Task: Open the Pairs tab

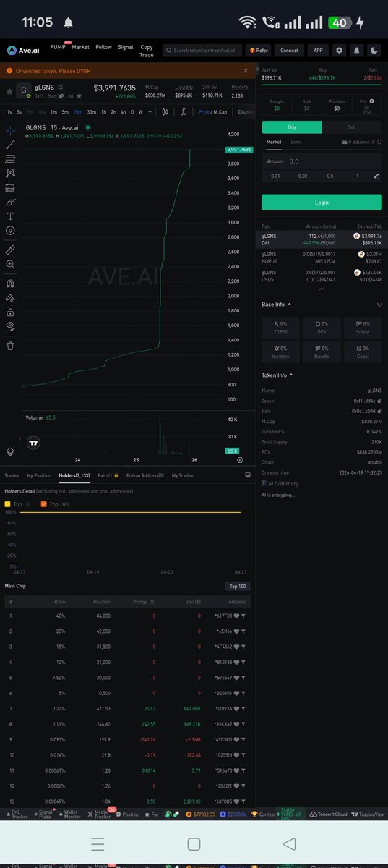Action: coord(108,475)
